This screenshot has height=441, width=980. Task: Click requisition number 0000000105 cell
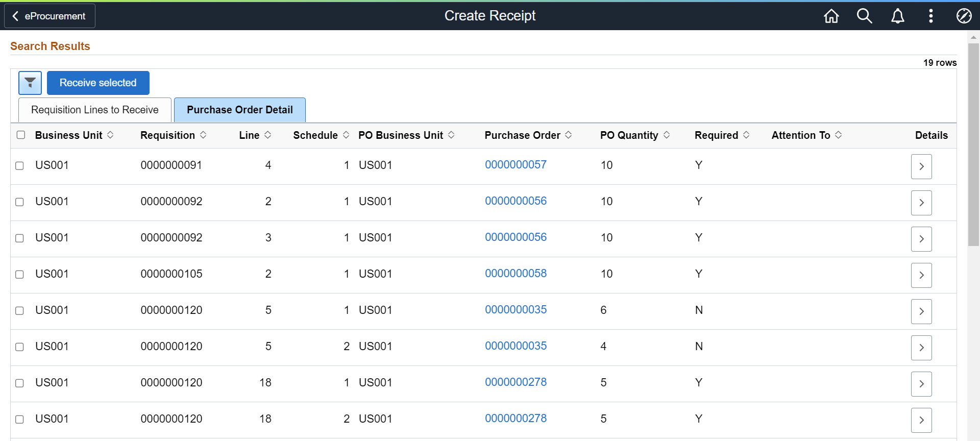171,274
